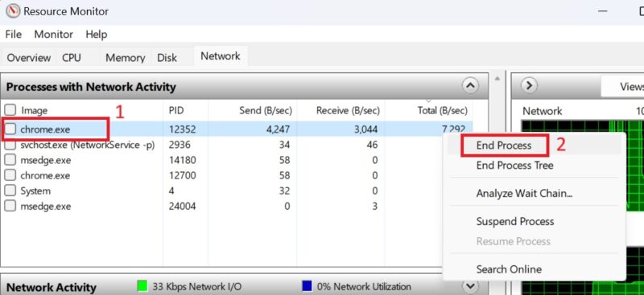Switch to the Memory tab
The image size is (644, 295).
click(x=126, y=58)
